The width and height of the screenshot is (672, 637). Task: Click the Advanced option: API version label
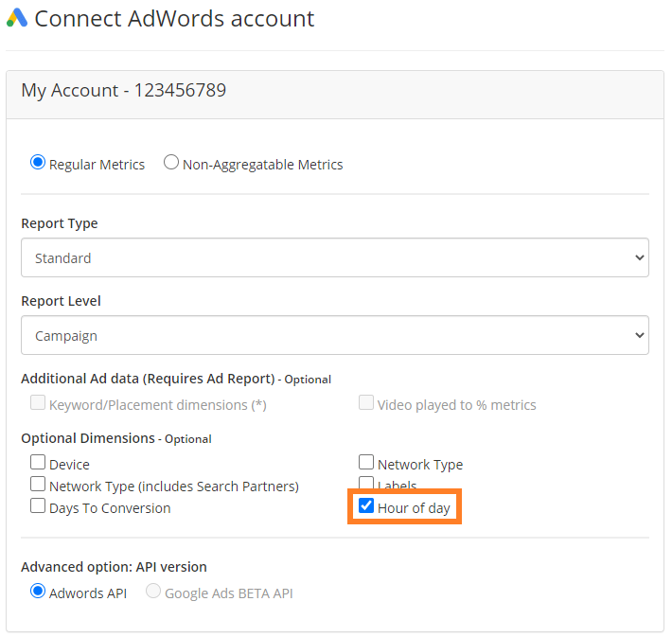pyautogui.click(x=114, y=567)
